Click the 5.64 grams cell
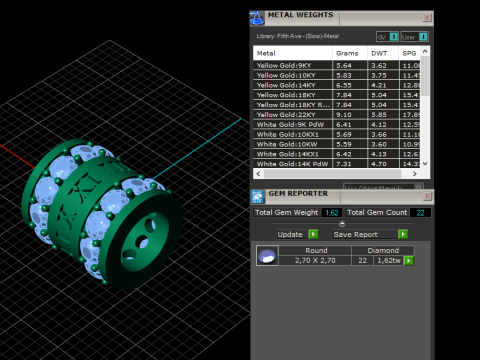Viewport: 480px width, 360px height. click(349, 65)
